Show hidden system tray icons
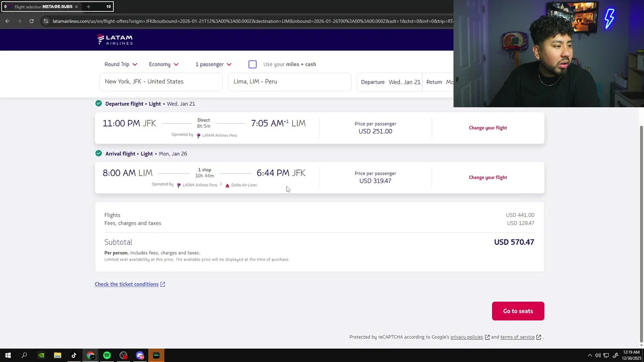The height and width of the screenshot is (362, 644). click(590, 355)
